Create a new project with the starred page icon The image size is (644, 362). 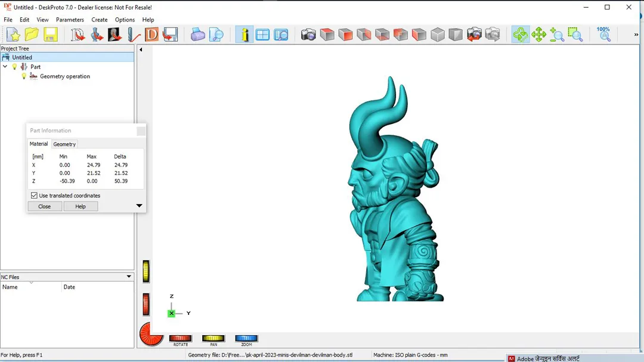point(13,35)
